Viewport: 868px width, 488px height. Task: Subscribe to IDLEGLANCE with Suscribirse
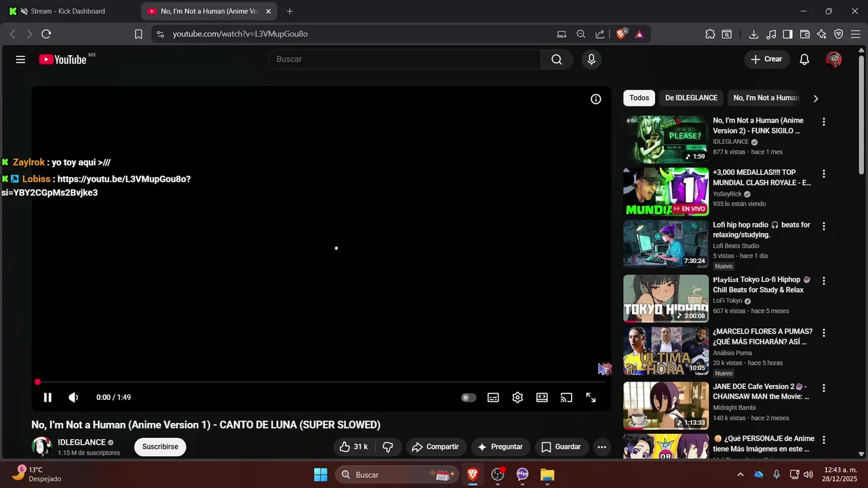160,447
